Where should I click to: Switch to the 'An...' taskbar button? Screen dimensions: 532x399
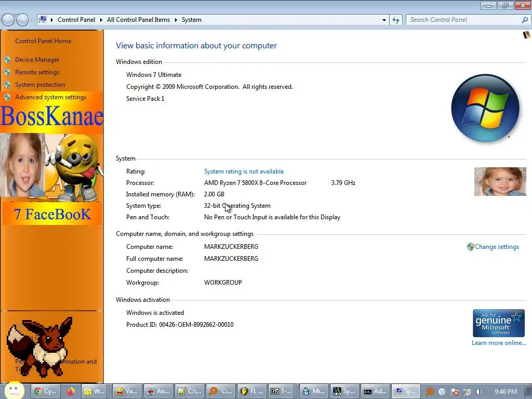[158, 392]
